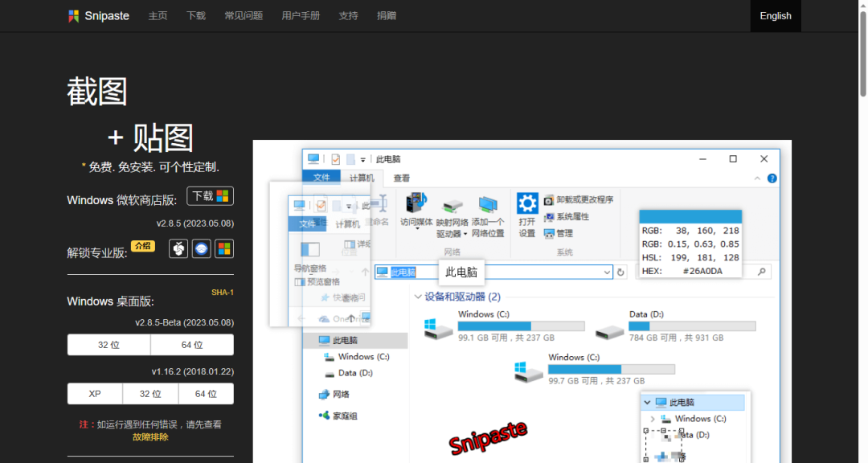This screenshot has width=868, height=463.
Task: Click the HEX #26A0DA value
Action: pos(702,271)
